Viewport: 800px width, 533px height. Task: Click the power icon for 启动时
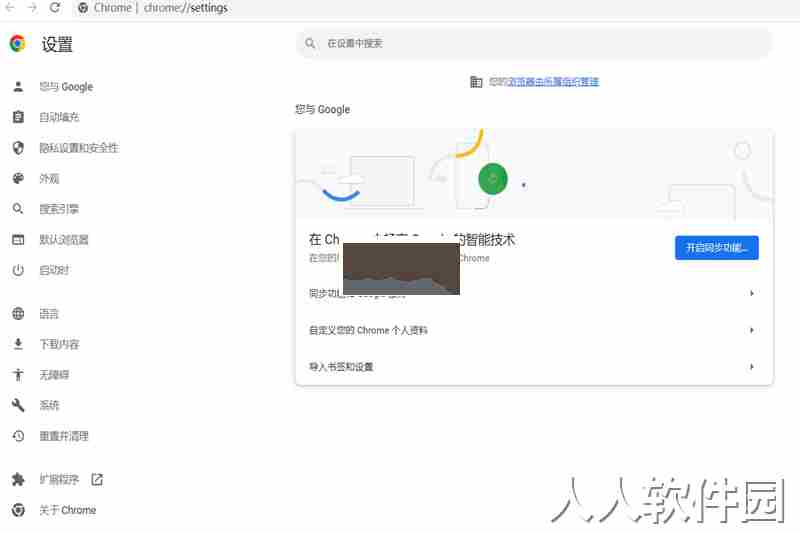tap(18, 270)
